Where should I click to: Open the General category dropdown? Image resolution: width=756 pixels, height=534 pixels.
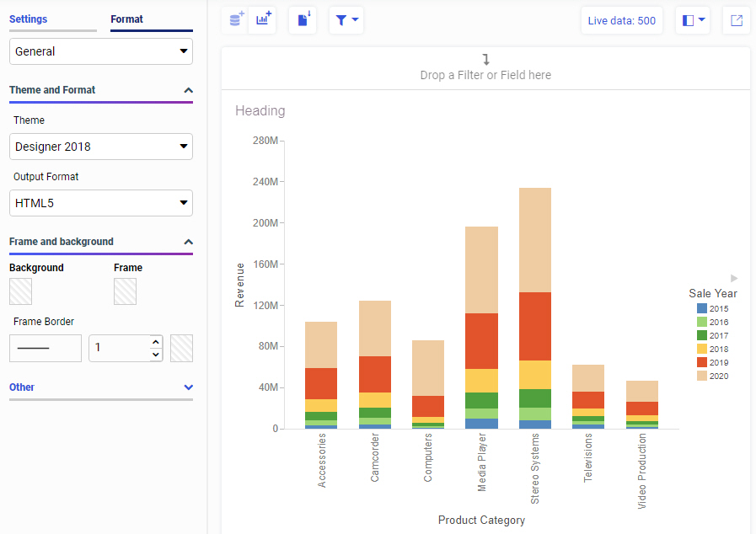pos(101,51)
